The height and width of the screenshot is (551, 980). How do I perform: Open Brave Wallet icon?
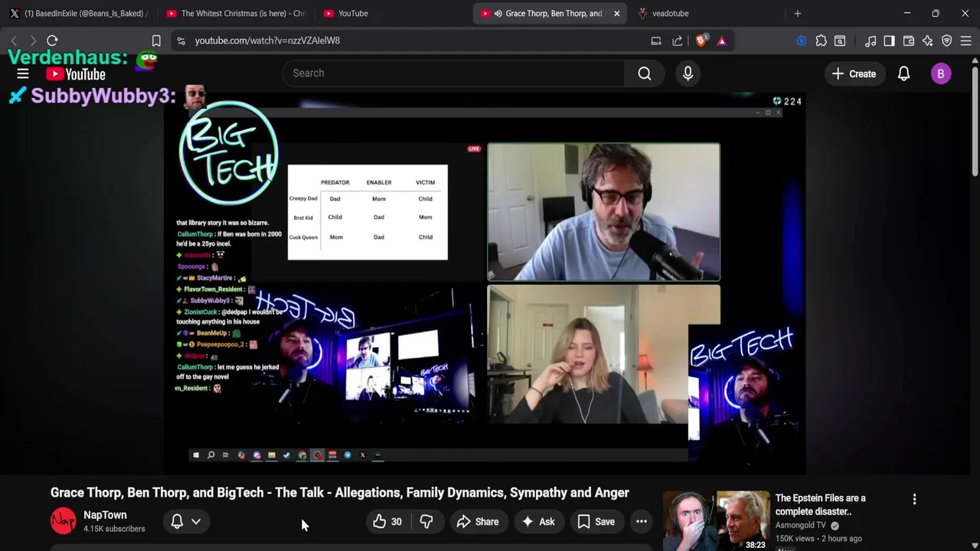909,41
